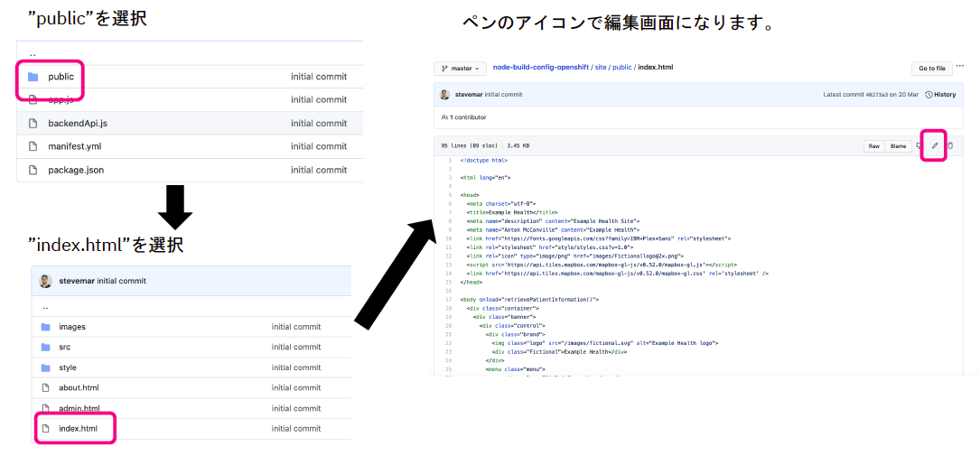Click the index.html filename in the breadcrumb

(655, 68)
